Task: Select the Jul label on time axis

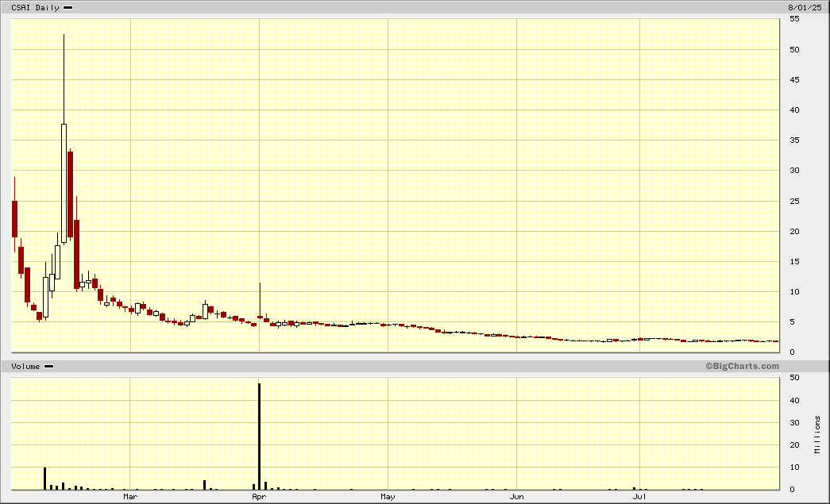Action: [x=639, y=497]
